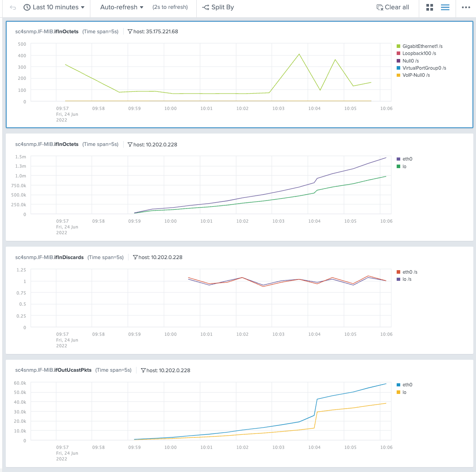Toggle lo /s series in ifInDiscards legend
This screenshot has width=476, height=472.
point(405,279)
